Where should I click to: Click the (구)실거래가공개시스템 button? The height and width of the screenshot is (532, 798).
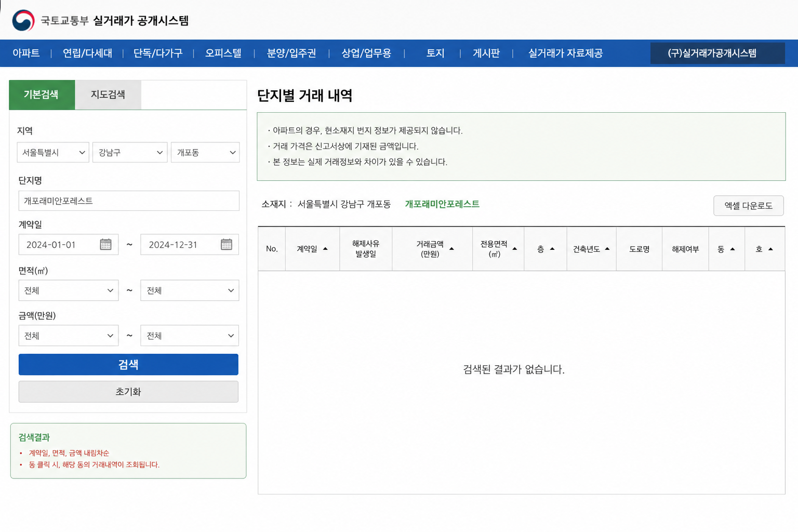717,53
